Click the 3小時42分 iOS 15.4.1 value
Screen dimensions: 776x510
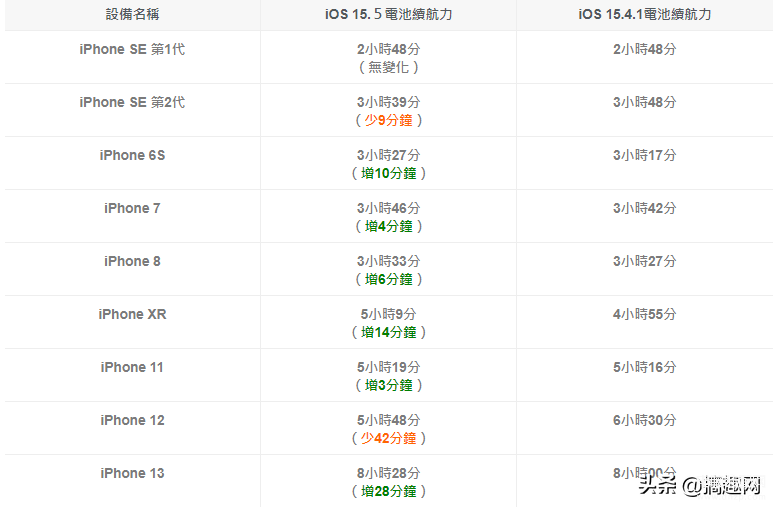tap(644, 208)
